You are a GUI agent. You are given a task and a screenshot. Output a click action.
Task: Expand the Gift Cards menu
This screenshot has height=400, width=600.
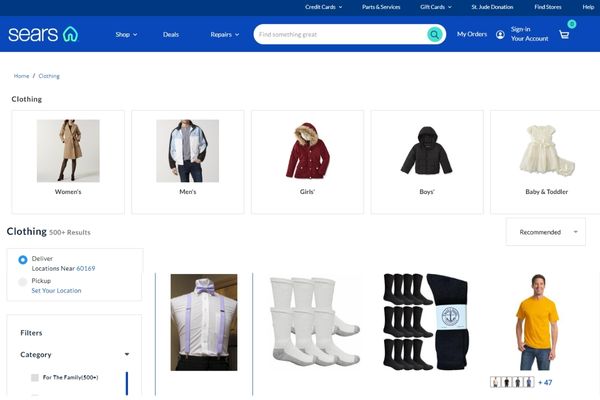tap(435, 7)
